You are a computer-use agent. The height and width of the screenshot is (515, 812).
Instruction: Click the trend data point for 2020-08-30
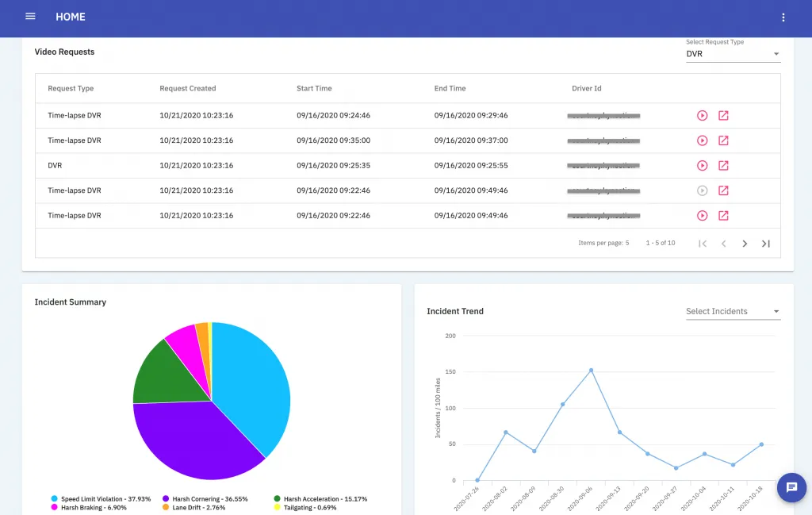[562, 404]
